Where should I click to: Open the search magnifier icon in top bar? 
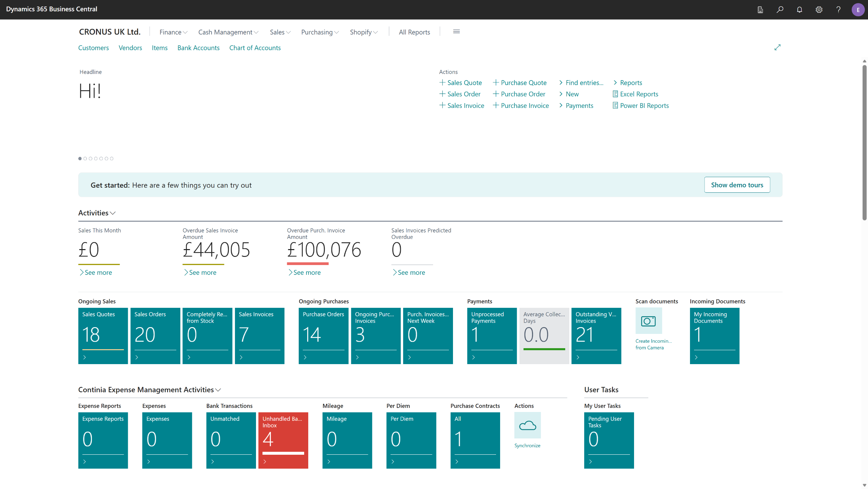pyautogui.click(x=780, y=10)
